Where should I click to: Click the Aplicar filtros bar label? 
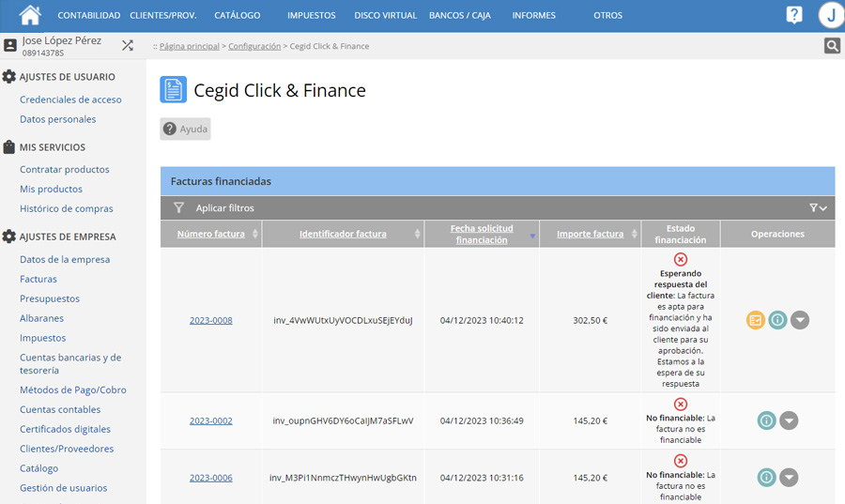224,207
